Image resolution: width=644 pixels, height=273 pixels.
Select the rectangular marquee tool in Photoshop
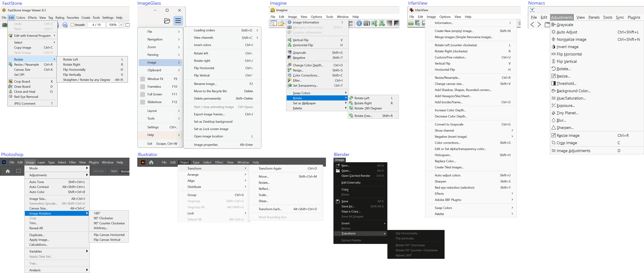coord(19,171)
